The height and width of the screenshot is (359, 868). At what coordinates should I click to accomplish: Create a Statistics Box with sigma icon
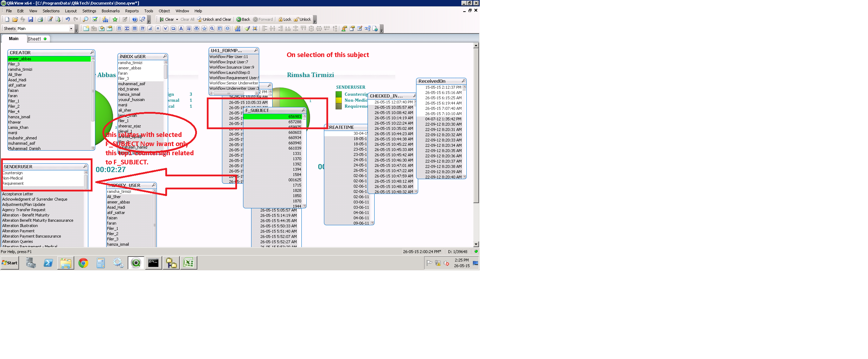tap(127, 29)
